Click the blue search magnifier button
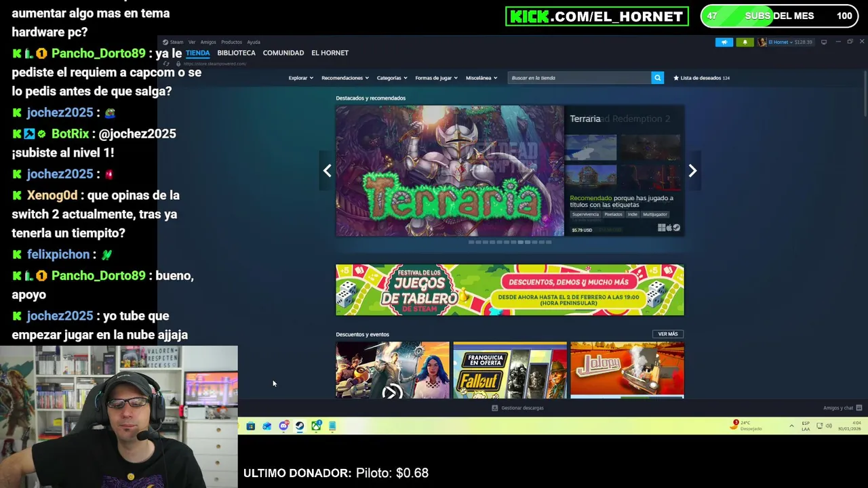This screenshot has width=868, height=488. [657, 78]
